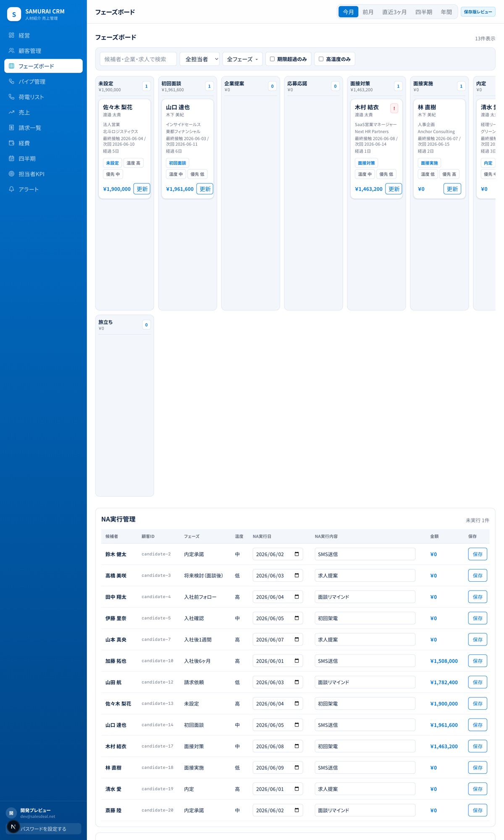
Task: Open calendar picker for 山田 航 NA date
Action: [297, 682]
